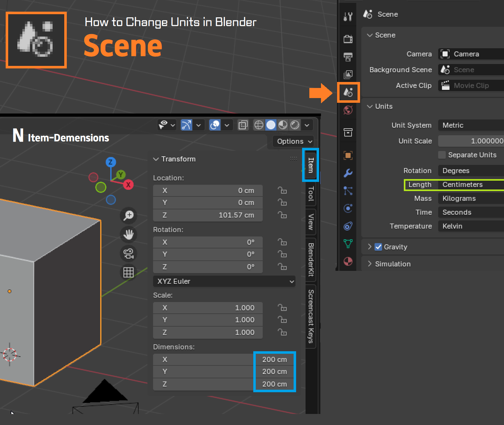The width and height of the screenshot is (504, 425).
Task: Select rendered viewport shading
Action: (x=295, y=125)
